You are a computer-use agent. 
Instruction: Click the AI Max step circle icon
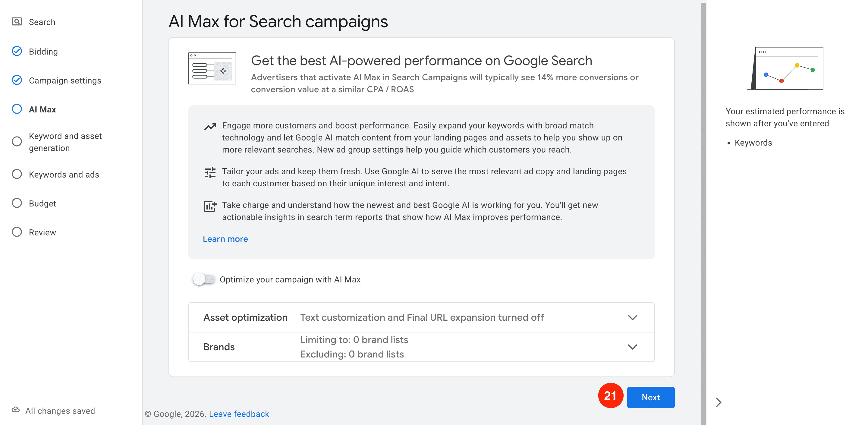tap(17, 109)
